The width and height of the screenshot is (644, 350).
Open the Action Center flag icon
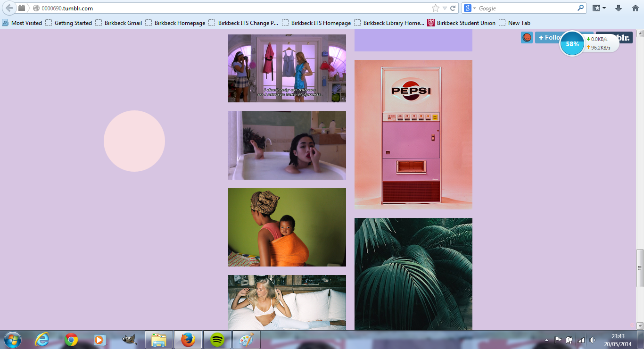pos(558,340)
